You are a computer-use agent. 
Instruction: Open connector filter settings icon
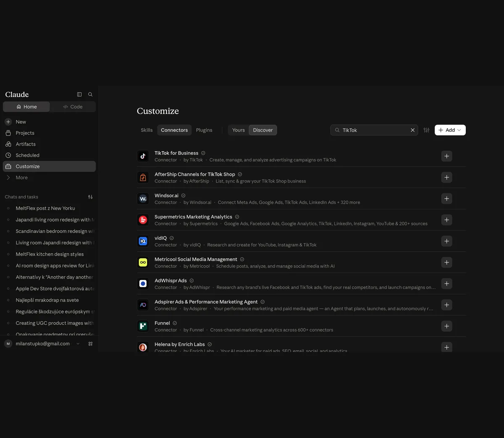[x=426, y=130]
